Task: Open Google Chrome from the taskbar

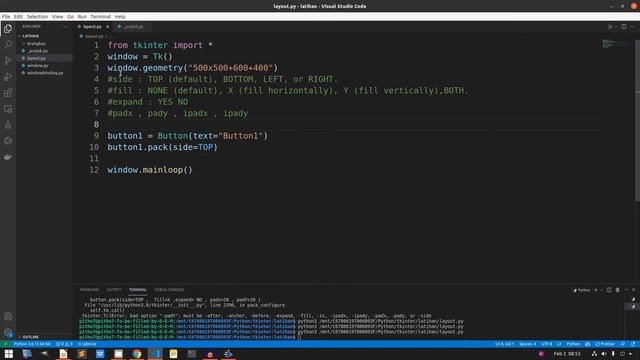Action: point(137,353)
